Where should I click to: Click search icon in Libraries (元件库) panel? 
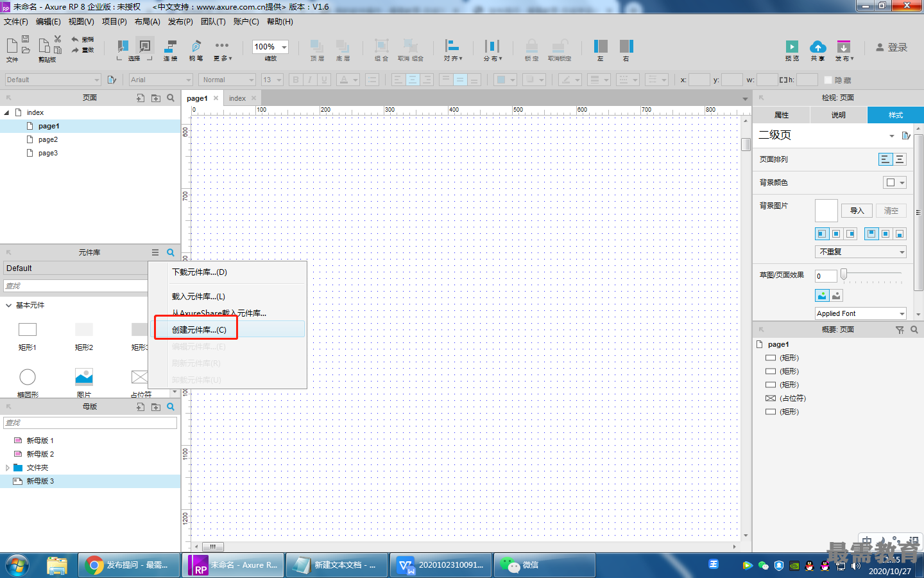pos(171,252)
